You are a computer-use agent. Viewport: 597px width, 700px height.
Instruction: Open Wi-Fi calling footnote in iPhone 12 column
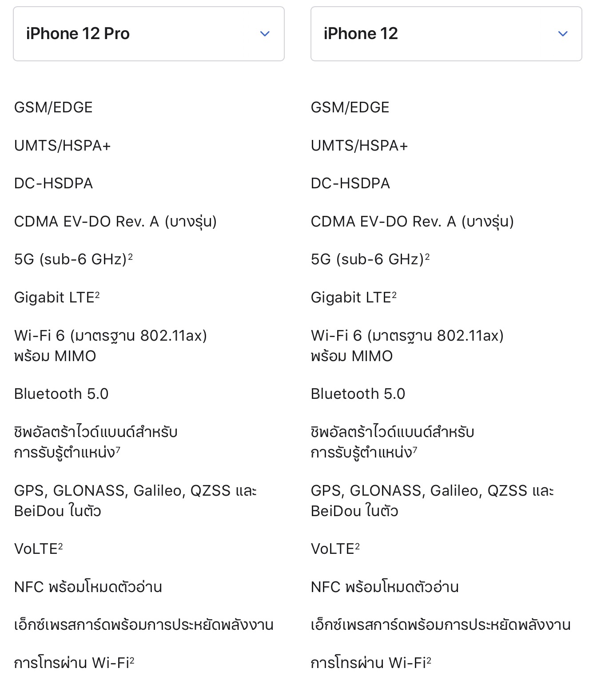pos(429,660)
